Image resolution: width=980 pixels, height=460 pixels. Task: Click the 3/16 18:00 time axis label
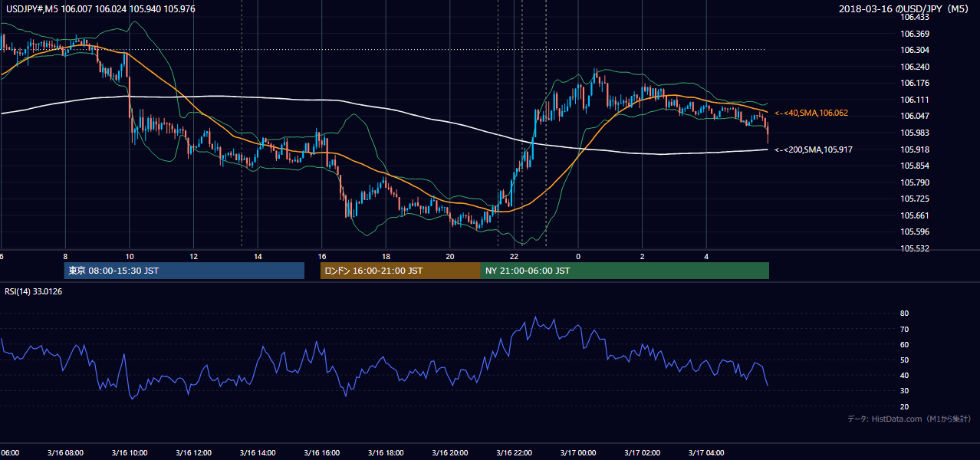(386, 453)
